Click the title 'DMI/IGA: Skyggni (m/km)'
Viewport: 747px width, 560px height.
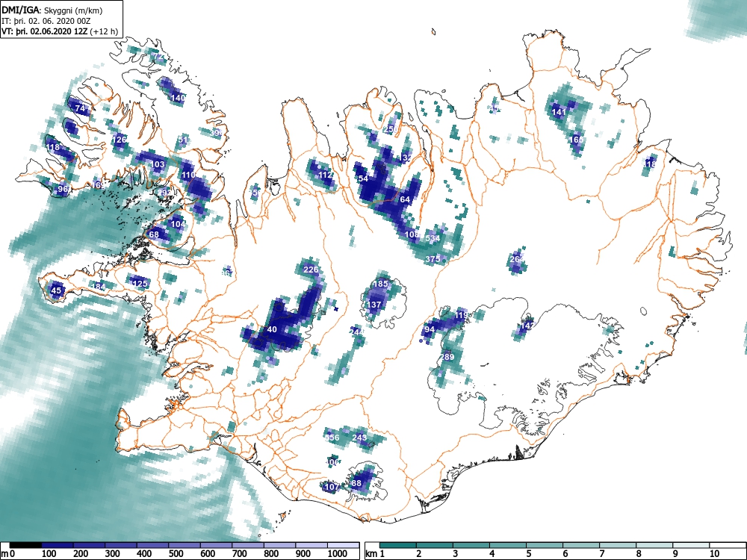[x=52, y=10]
